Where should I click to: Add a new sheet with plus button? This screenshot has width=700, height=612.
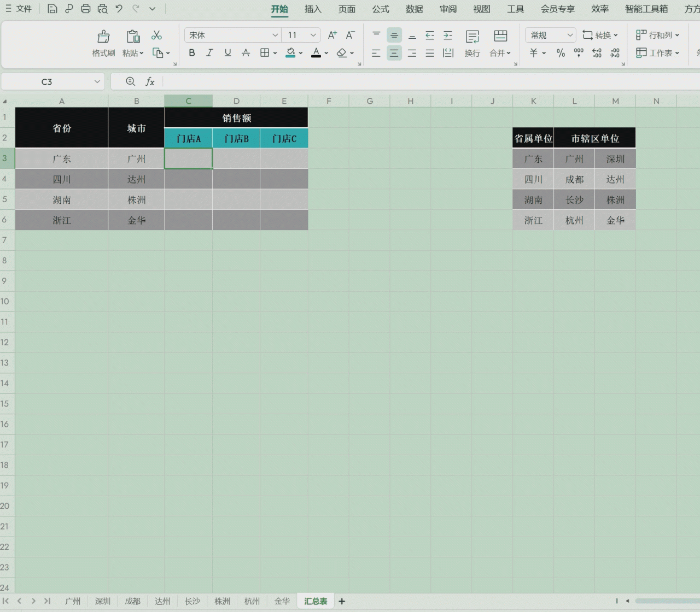click(x=342, y=601)
